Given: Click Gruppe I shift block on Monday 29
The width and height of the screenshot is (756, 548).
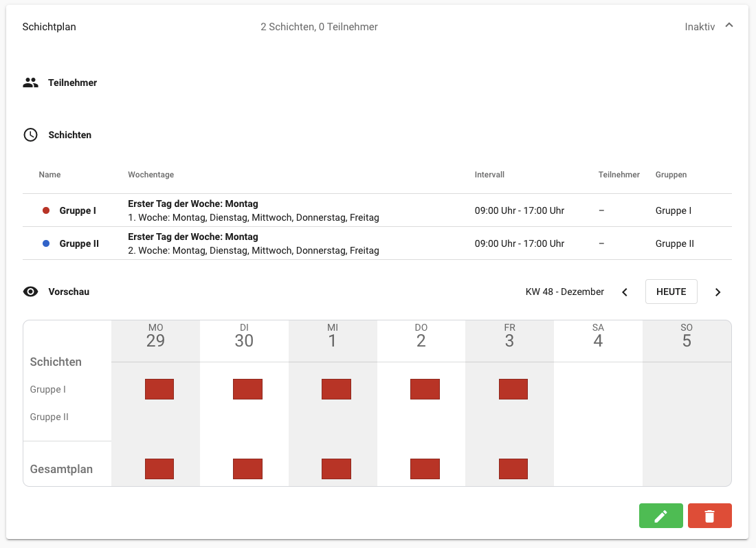Looking at the screenshot, I should (159, 389).
